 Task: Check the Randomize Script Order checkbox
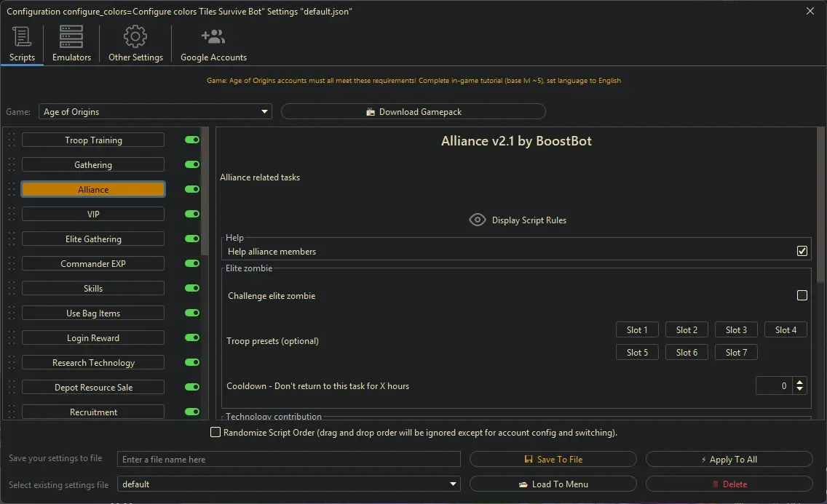pos(215,432)
